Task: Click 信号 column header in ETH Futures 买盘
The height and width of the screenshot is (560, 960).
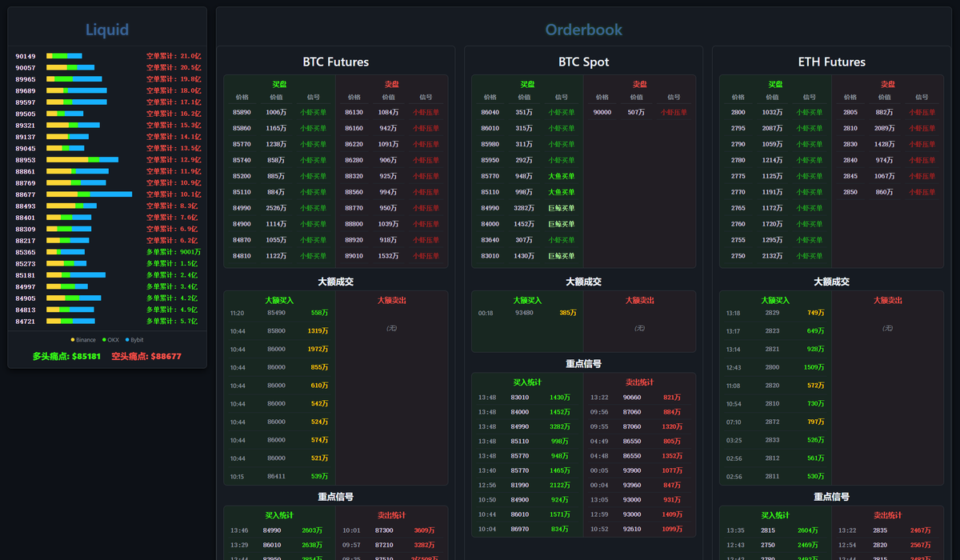Action: click(x=810, y=97)
